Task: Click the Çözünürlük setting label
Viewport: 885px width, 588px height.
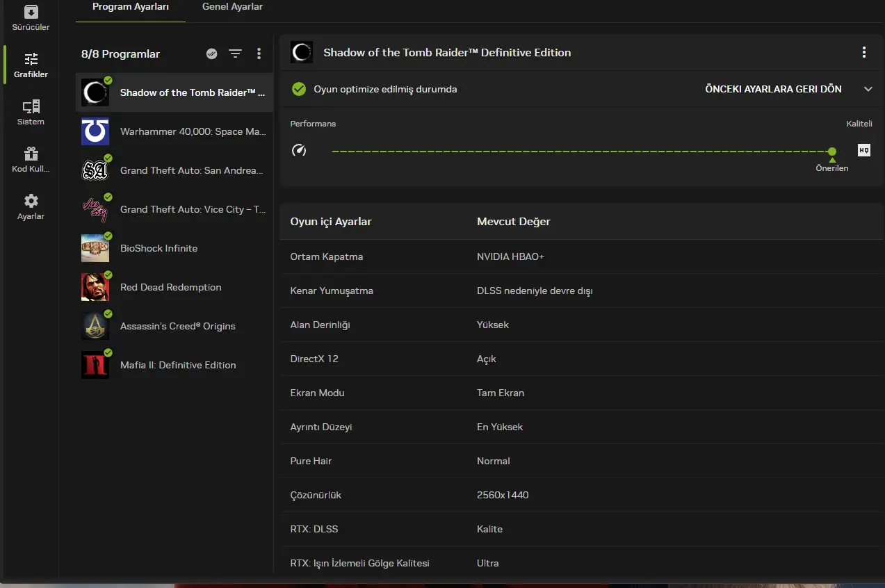Action: (316, 495)
